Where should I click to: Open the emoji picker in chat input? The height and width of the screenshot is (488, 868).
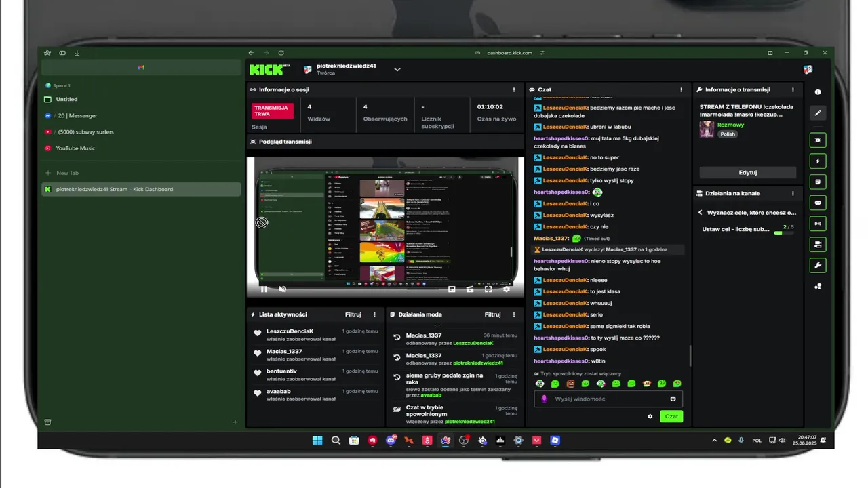pos(673,399)
